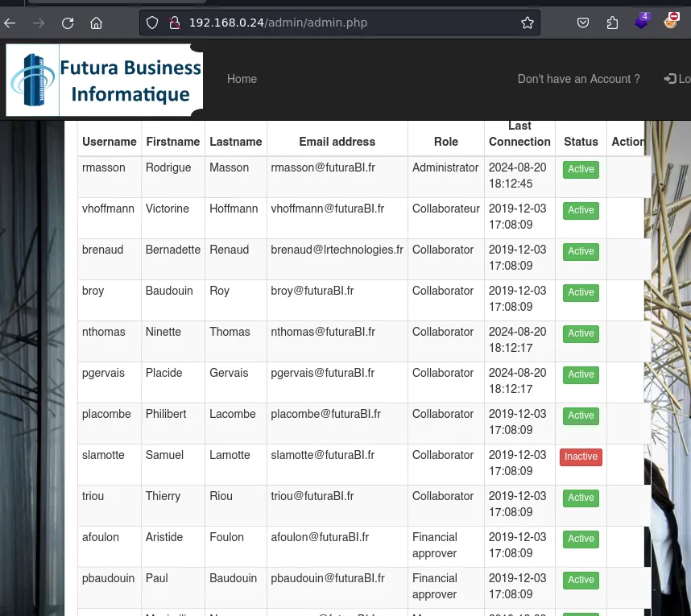The height and width of the screenshot is (616, 691).
Task: Open the tracking protection shield icon
Action: (x=155, y=23)
